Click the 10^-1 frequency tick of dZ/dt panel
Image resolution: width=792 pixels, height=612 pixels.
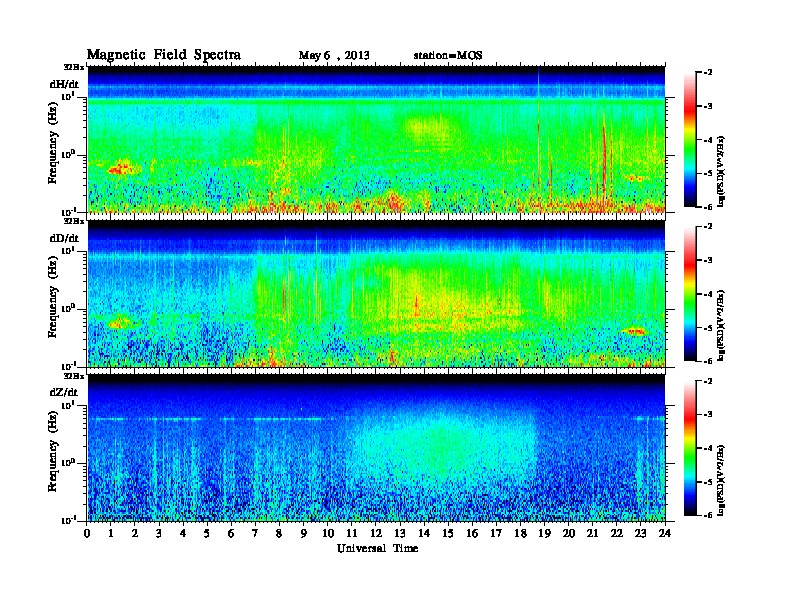click(67, 520)
